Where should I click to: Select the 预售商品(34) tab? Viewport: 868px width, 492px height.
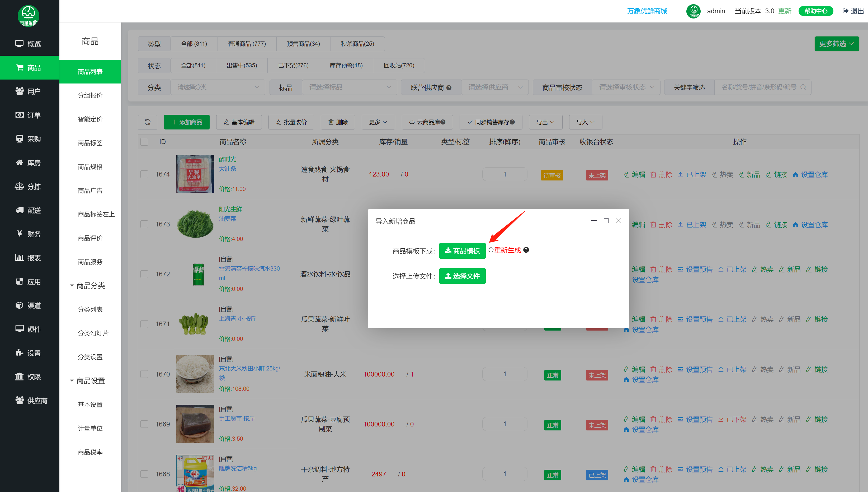(303, 44)
